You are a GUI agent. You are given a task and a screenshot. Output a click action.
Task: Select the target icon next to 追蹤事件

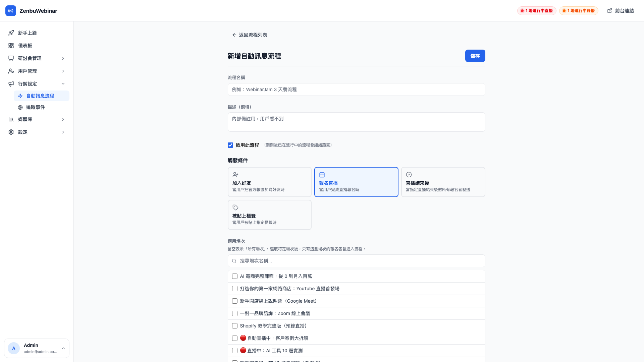(20, 107)
